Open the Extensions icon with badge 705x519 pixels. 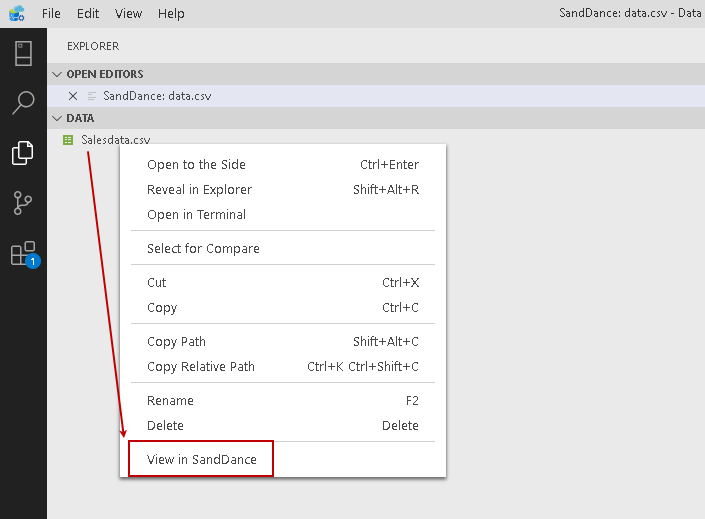click(x=23, y=253)
